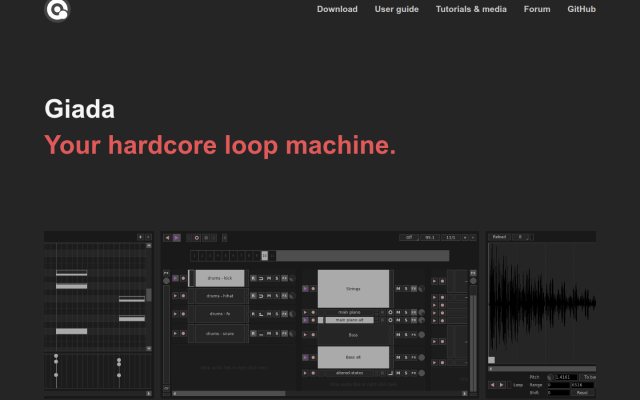
Task: Open the Download page
Action: click(x=337, y=9)
